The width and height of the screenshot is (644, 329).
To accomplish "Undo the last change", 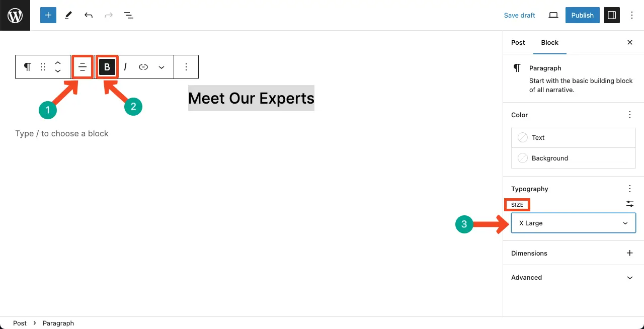I will 89,15.
